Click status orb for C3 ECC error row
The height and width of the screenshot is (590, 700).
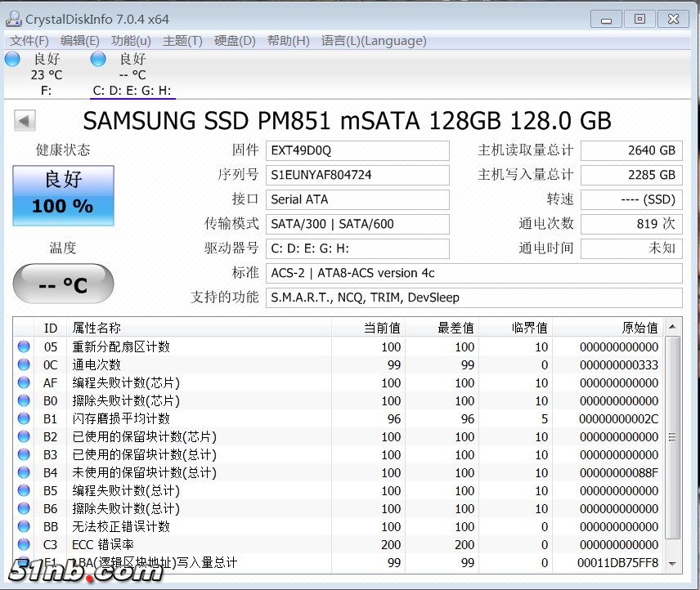(24, 545)
